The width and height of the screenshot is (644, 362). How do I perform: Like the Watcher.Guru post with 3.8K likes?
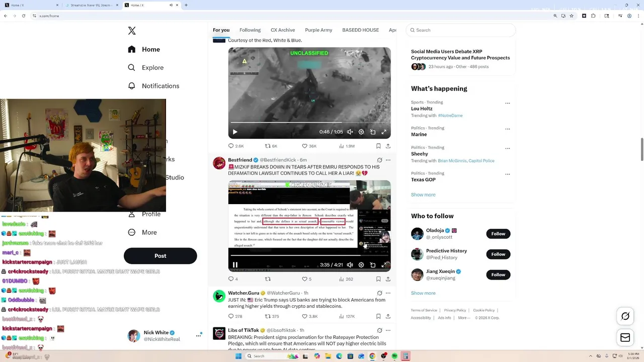coord(309,316)
